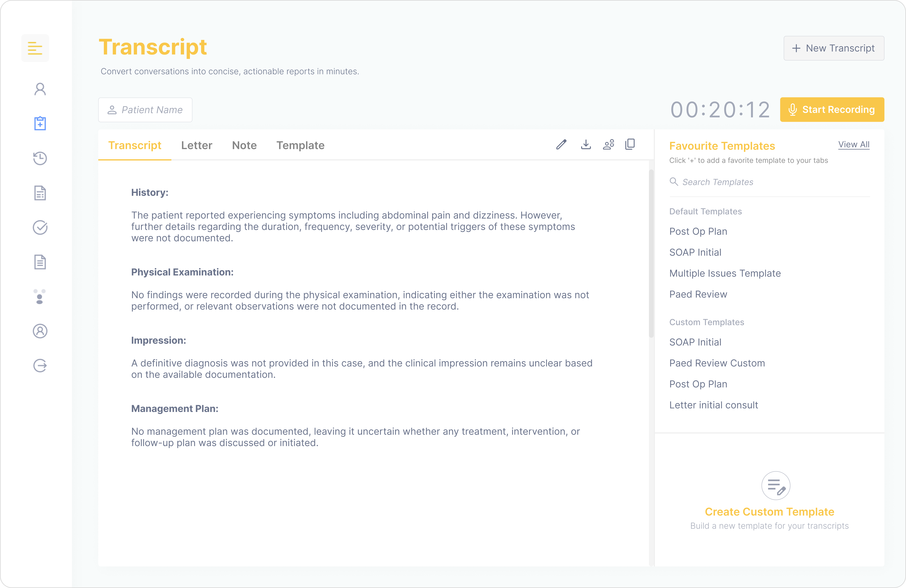Click the Search Templates field
Screen dimensions: 906x588
coord(769,182)
